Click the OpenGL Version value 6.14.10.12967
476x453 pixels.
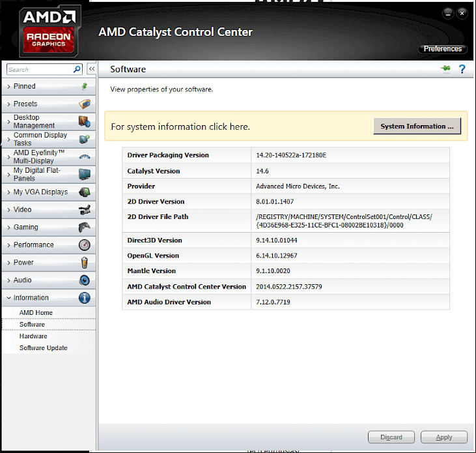pyautogui.click(x=277, y=256)
